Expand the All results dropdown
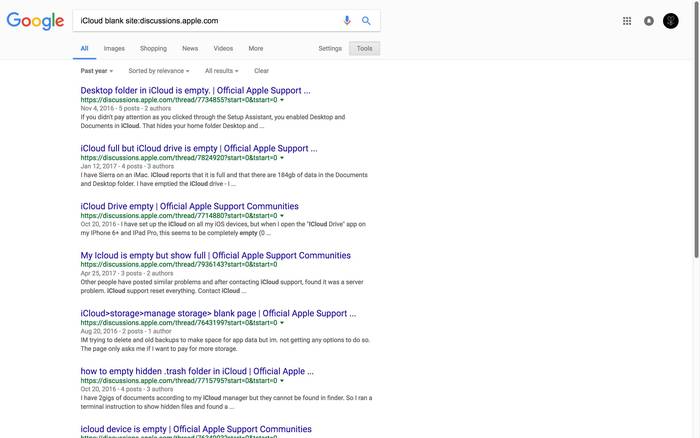This screenshot has width=700, height=438. pos(221,71)
